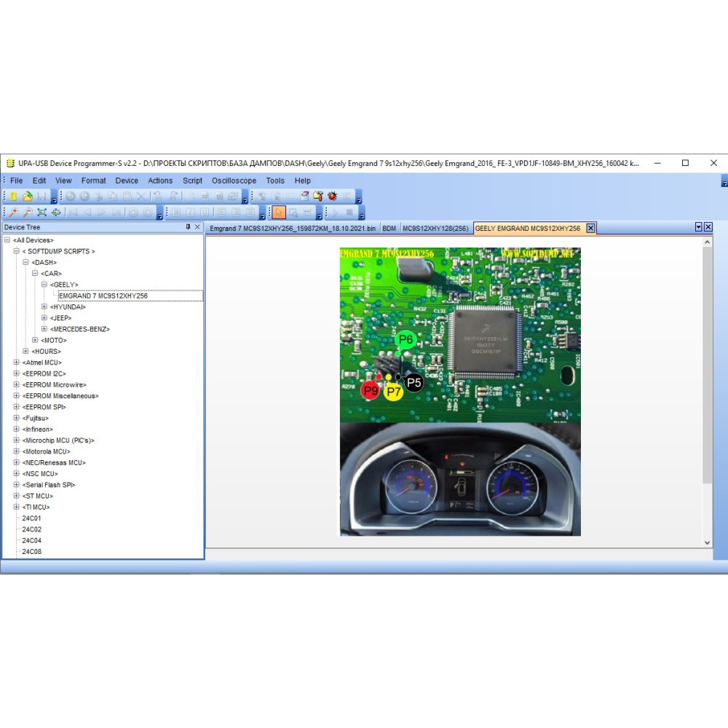Click the fourth zoom toolbar icon with green arrows

56,213
